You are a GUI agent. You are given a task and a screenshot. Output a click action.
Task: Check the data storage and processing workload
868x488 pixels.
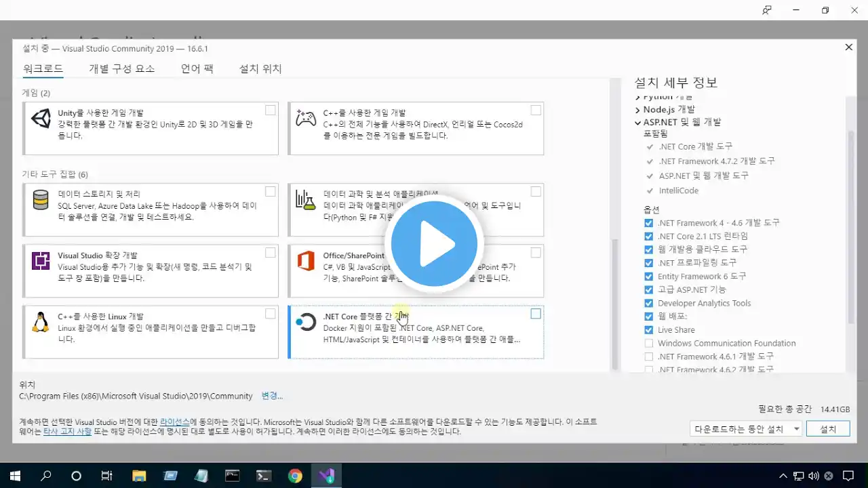(271, 192)
